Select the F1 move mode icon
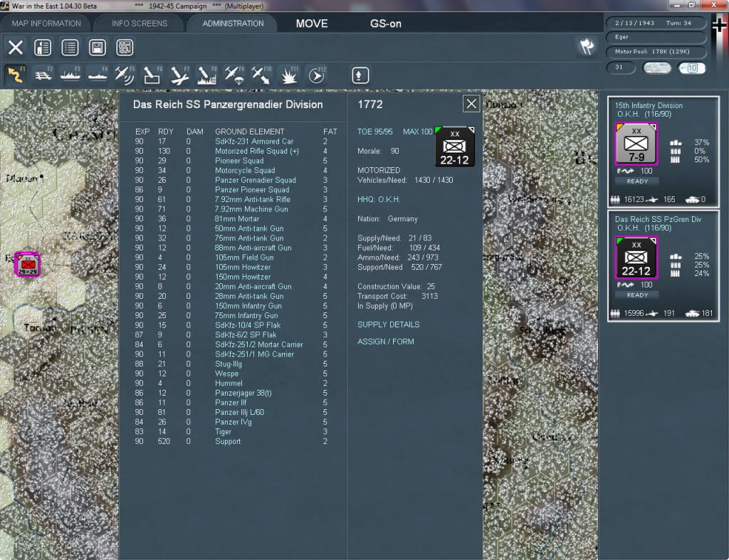This screenshot has height=560, width=729. click(x=16, y=75)
